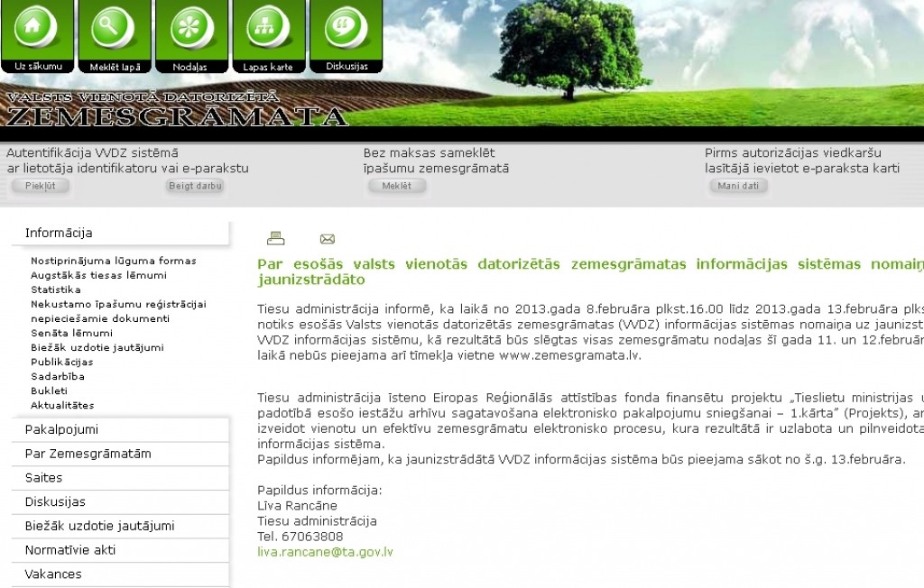Click the green home icon 'Uz sākumu'
Screen dimensions: 924x588
pos(38,31)
